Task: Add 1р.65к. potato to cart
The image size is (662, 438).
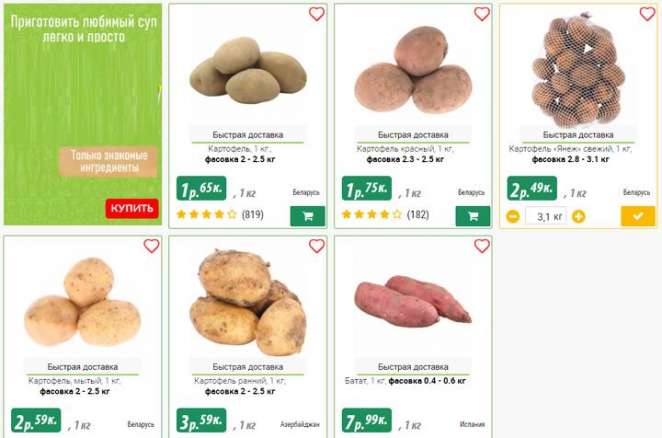Action: click(x=308, y=216)
